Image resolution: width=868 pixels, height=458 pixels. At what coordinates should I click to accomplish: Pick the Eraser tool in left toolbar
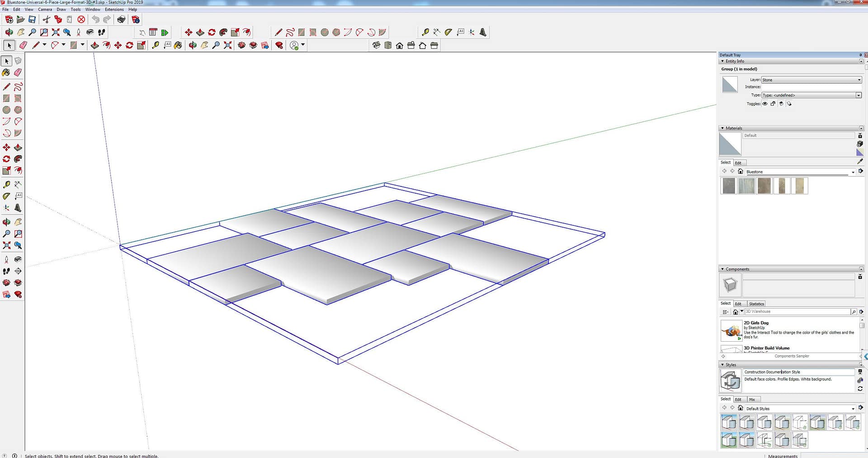[18, 72]
